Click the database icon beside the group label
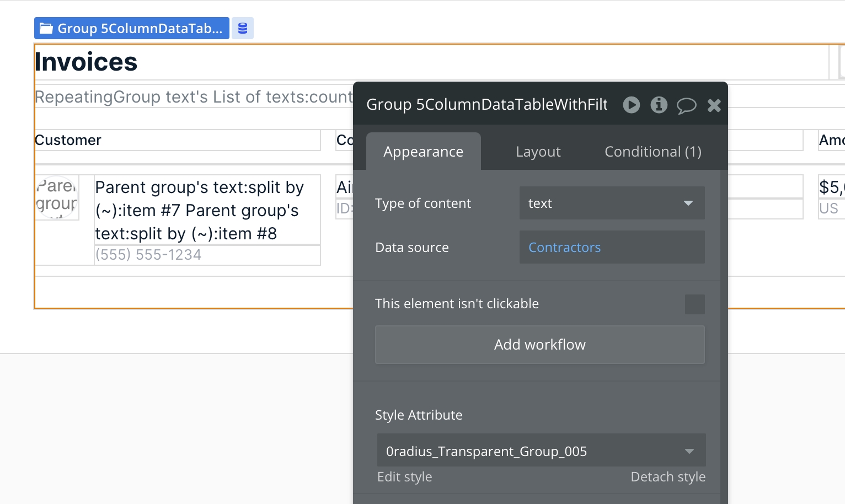845x504 pixels. coord(242,28)
